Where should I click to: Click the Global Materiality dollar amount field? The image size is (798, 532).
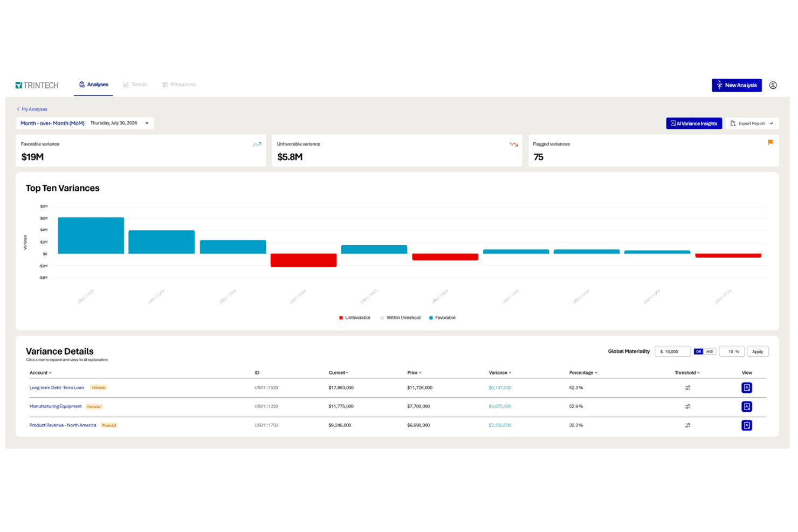pos(672,351)
